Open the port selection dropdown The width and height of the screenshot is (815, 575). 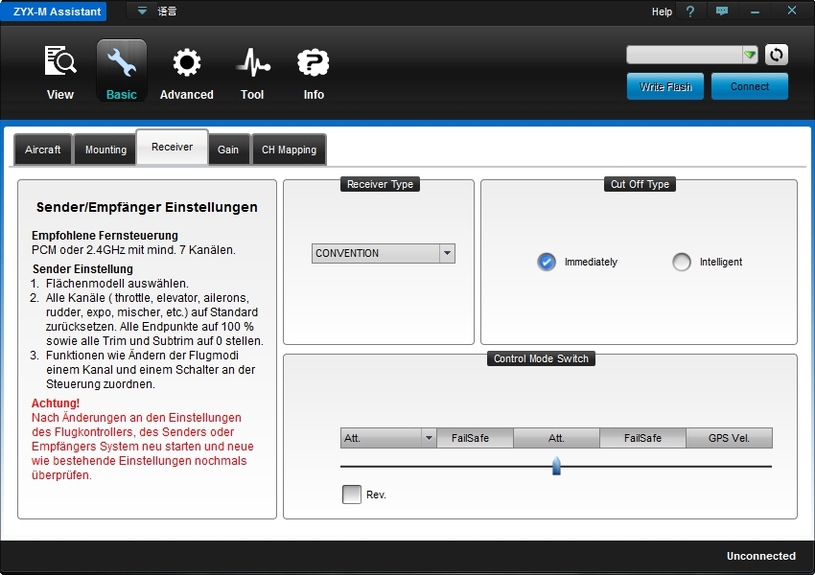tap(749, 55)
